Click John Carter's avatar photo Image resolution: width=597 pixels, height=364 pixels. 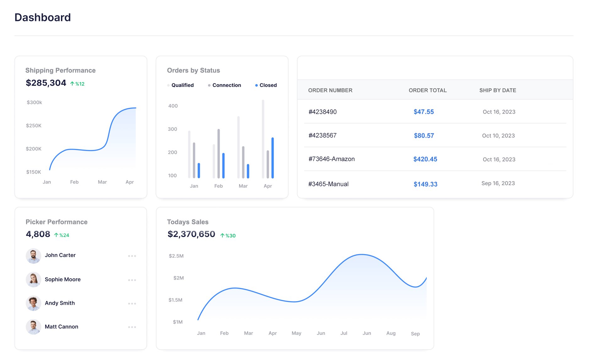[33, 256]
